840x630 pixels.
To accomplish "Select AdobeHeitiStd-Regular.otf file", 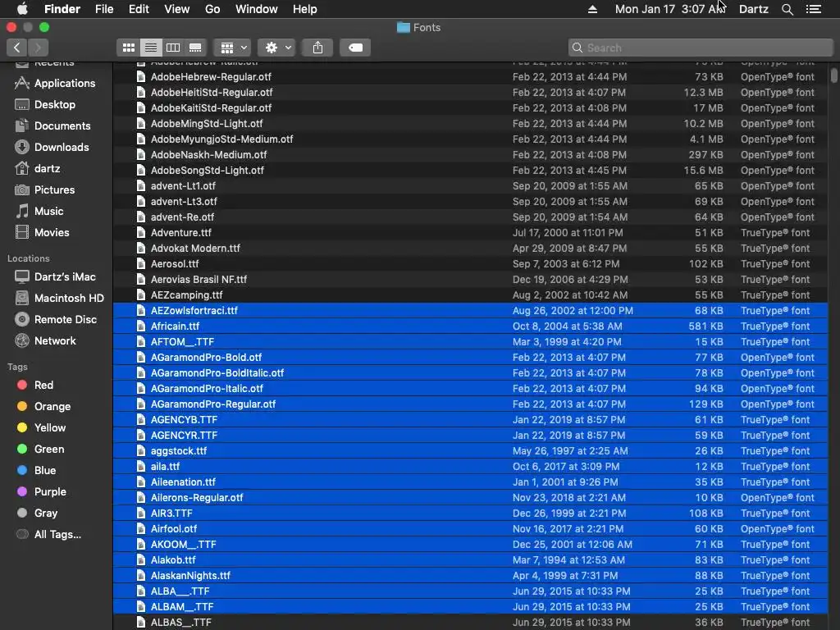I will [x=470, y=92].
